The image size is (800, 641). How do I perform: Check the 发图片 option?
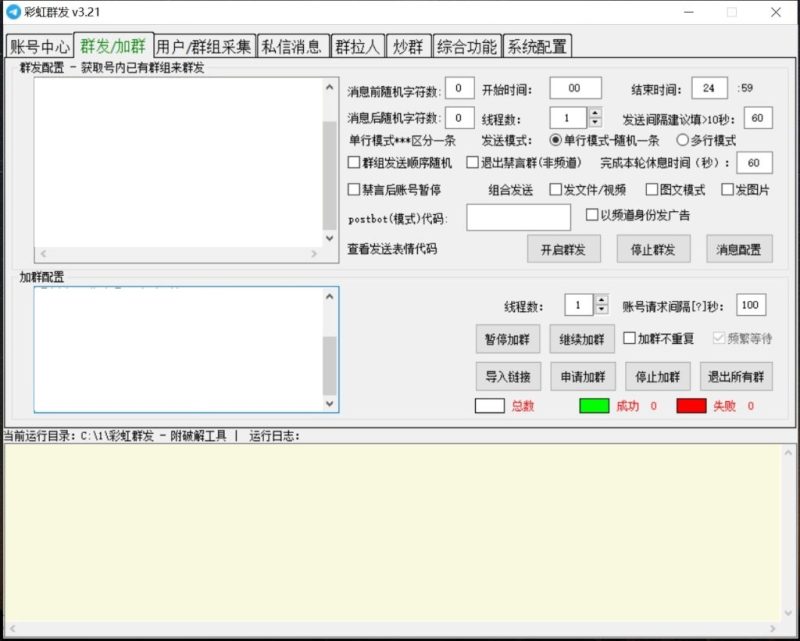(x=727, y=188)
